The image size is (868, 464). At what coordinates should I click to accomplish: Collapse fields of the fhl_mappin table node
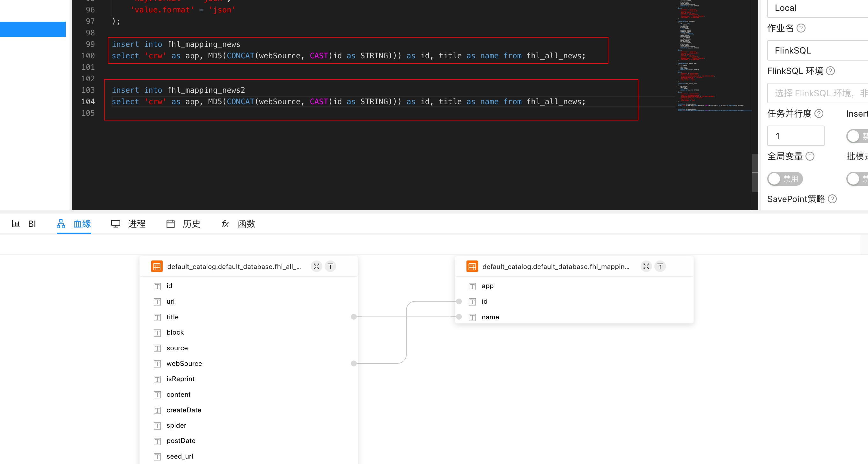(x=646, y=266)
